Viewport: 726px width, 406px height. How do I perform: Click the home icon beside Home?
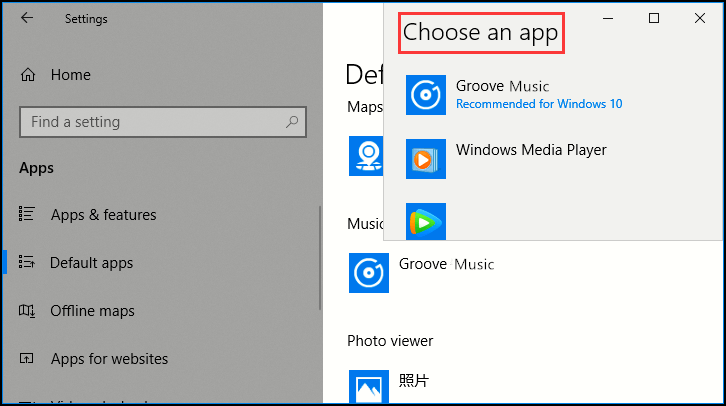(x=28, y=75)
